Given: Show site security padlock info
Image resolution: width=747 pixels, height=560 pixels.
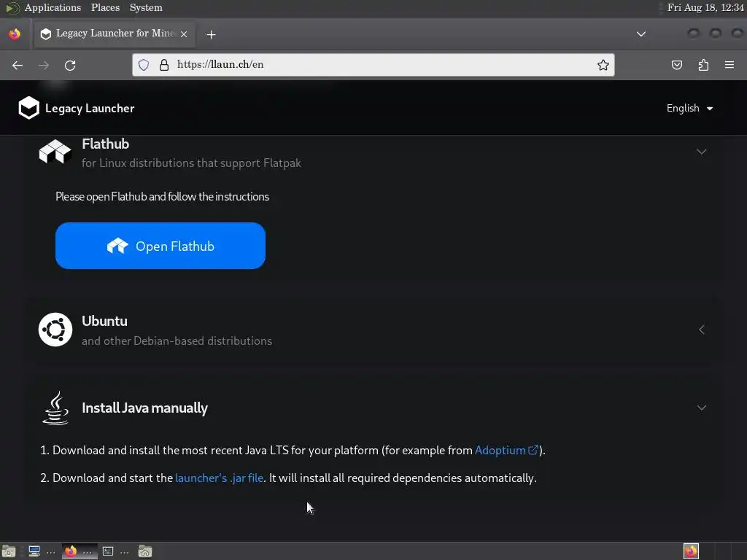Looking at the screenshot, I should (x=164, y=65).
